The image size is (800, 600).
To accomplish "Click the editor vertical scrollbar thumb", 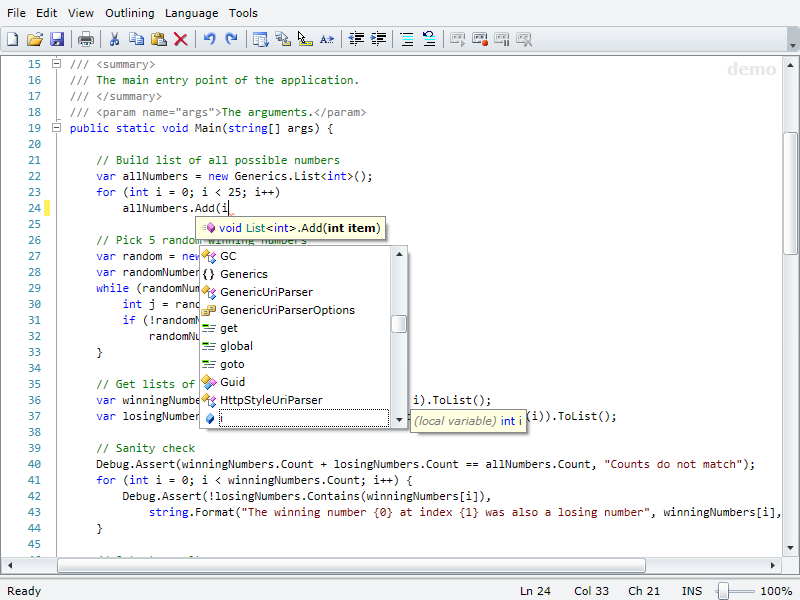I will [x=790, y=193].
